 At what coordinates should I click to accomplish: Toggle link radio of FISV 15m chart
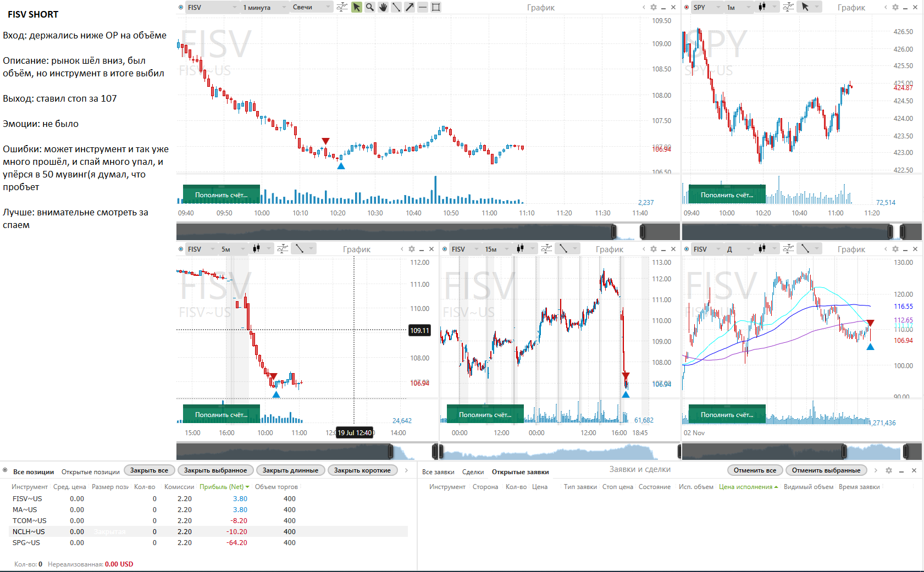[x=445, y=249]
